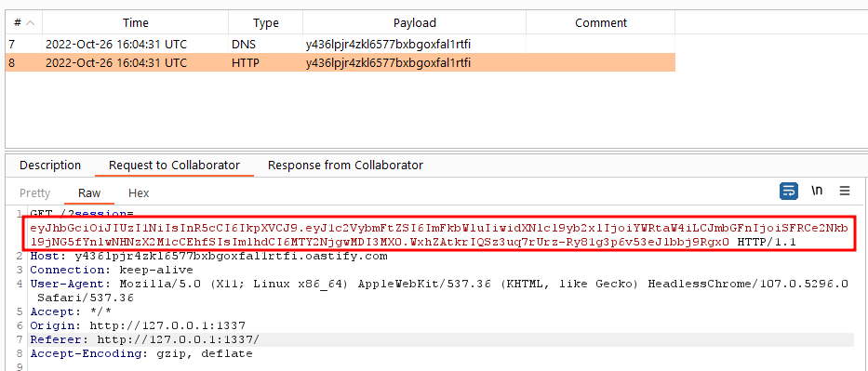
Task: Toggle word wrap icon in message editor
Action: point(788,192)
